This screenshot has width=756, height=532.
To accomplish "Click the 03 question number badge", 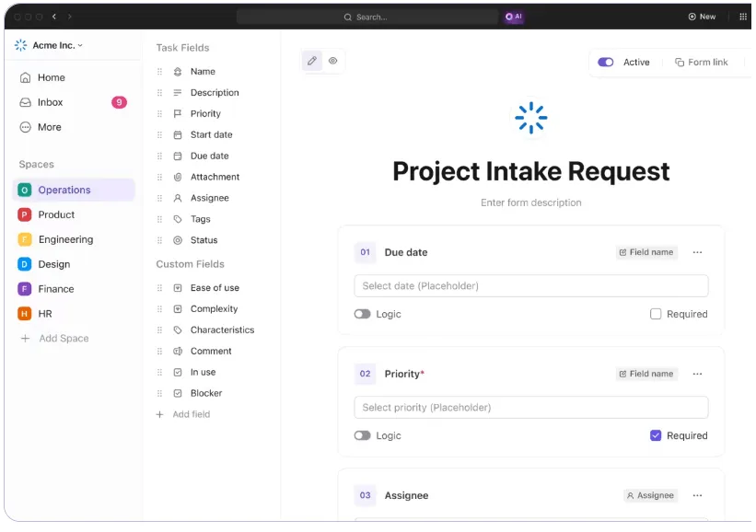I will pyautogui.click(x=365, y=495).
